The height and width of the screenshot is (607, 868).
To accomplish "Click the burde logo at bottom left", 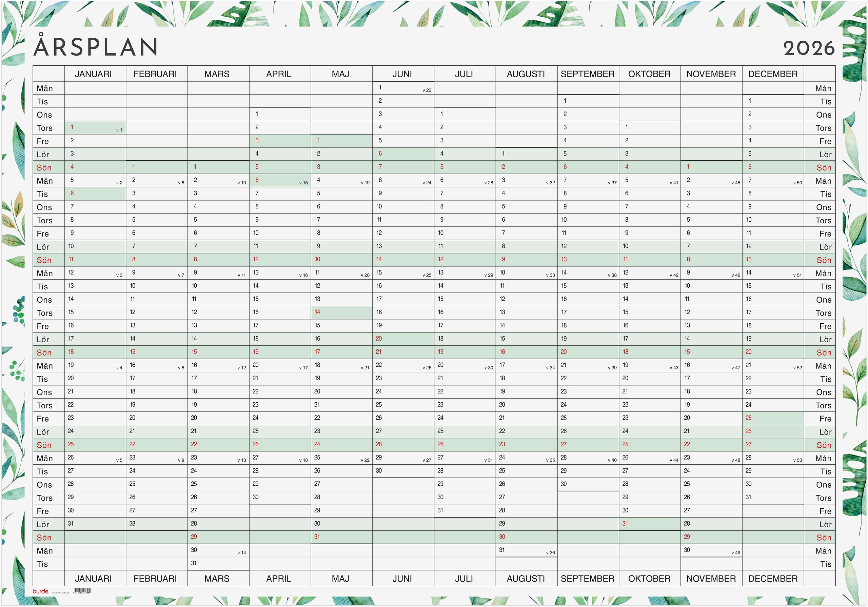I will (x=40, y=591).
